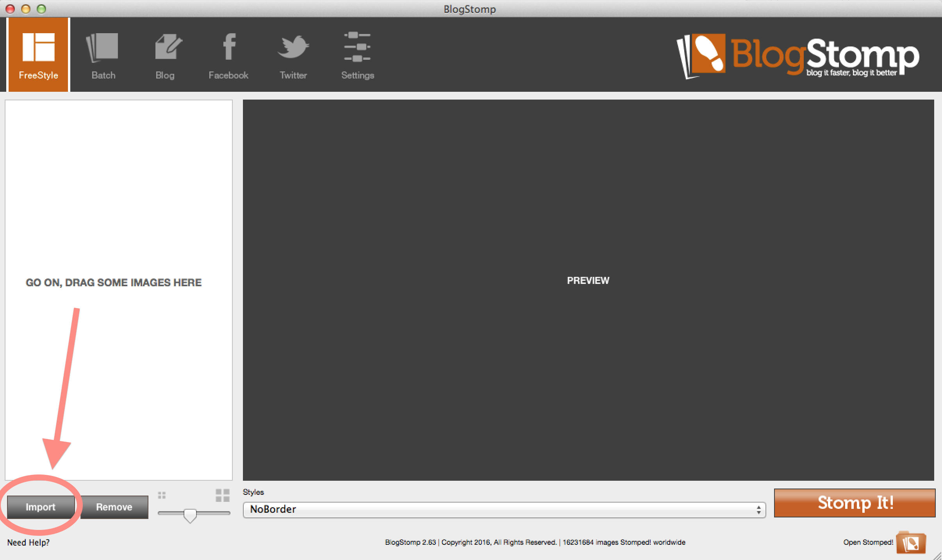Click the window resize grip corner
The height and width of the screenshot is (560, 942).
click(x=937, y=556)
